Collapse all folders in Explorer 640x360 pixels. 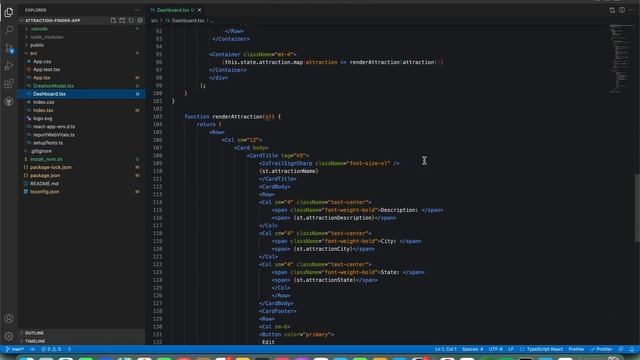[140, 20]
